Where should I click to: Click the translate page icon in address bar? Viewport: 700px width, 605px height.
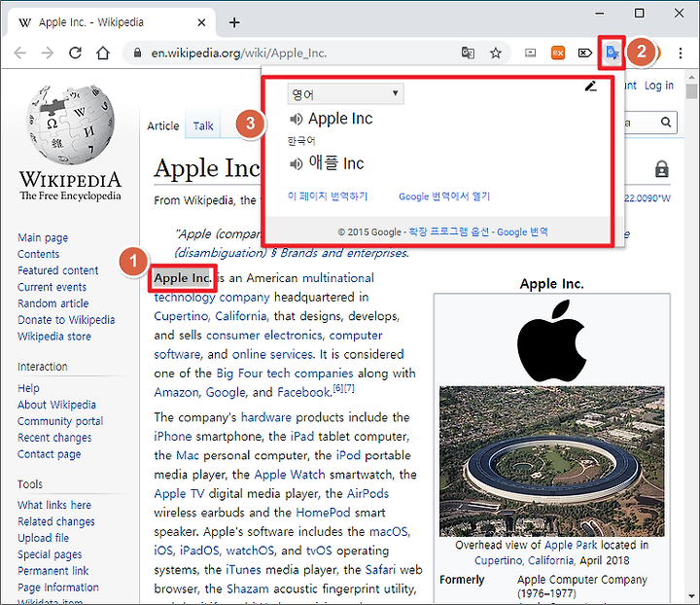point(468,53)
